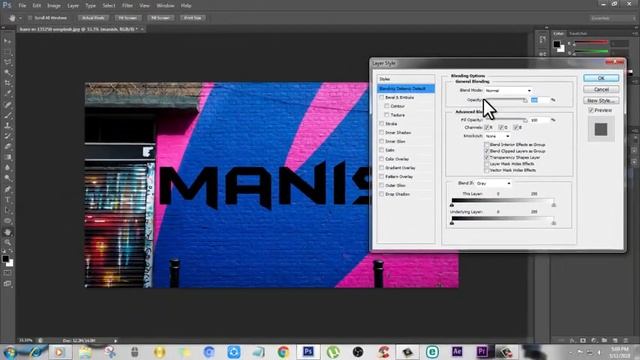
Task: Open tool preset picker arrow in options bar
Action: (20, 18)
